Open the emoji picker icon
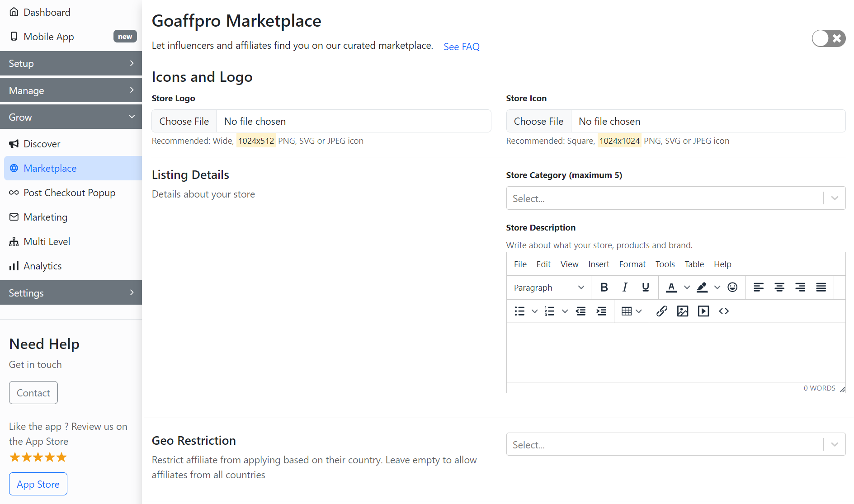The height and width of the screenshot is (504, 854). click(732, 287)
